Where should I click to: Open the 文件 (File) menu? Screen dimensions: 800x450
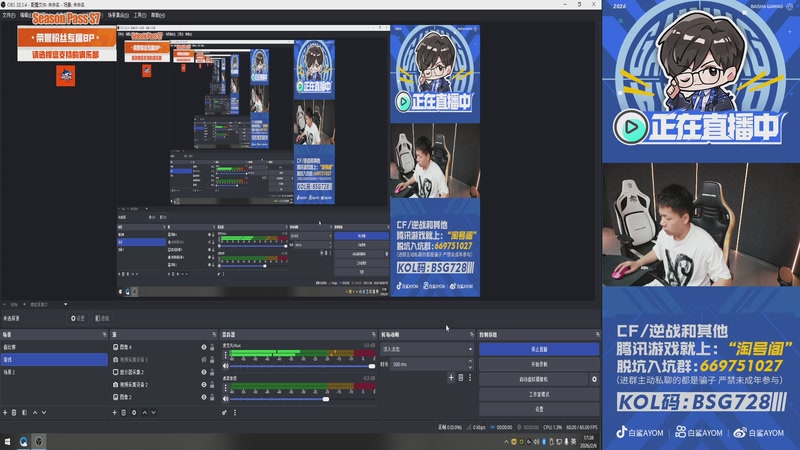9,15
